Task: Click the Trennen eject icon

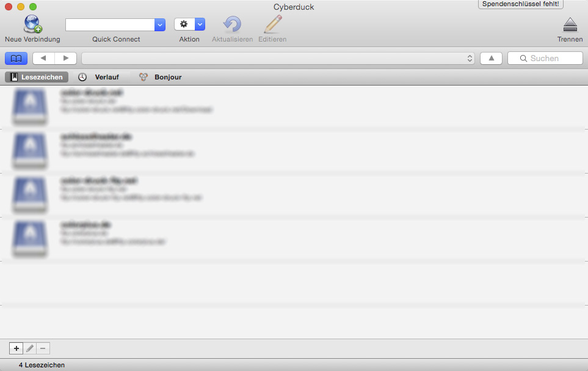Action: click(x=570, y=25)
